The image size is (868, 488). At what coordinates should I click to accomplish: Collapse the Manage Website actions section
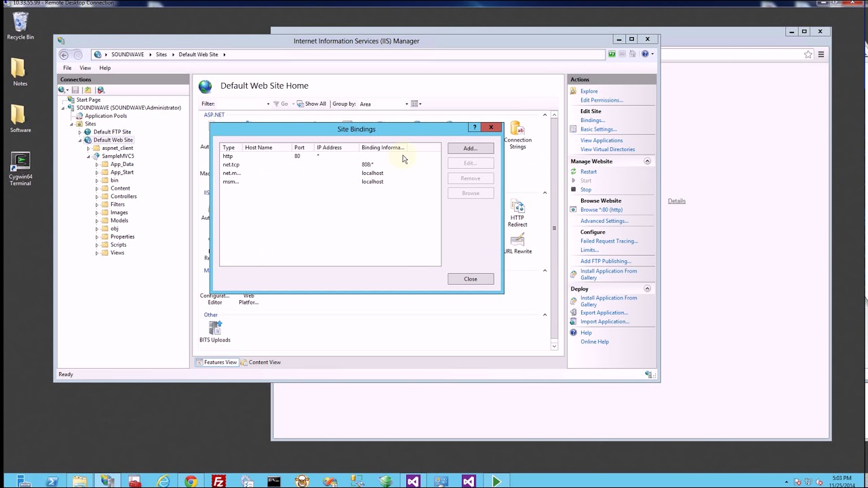647,161
